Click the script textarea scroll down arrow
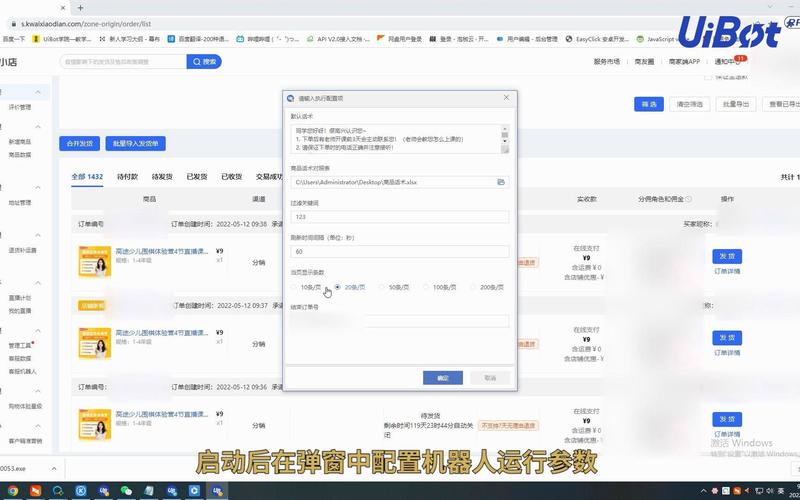The image size is (800, 500). tap(505, 141)
